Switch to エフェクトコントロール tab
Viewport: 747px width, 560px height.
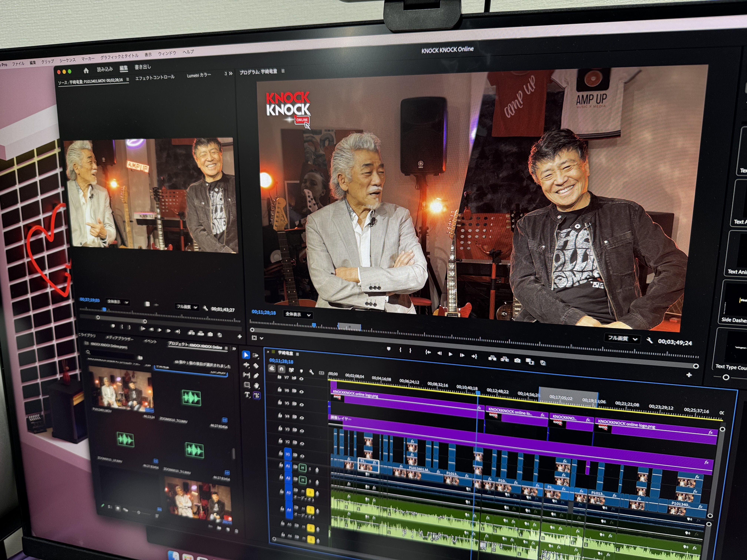coord(155,77)
